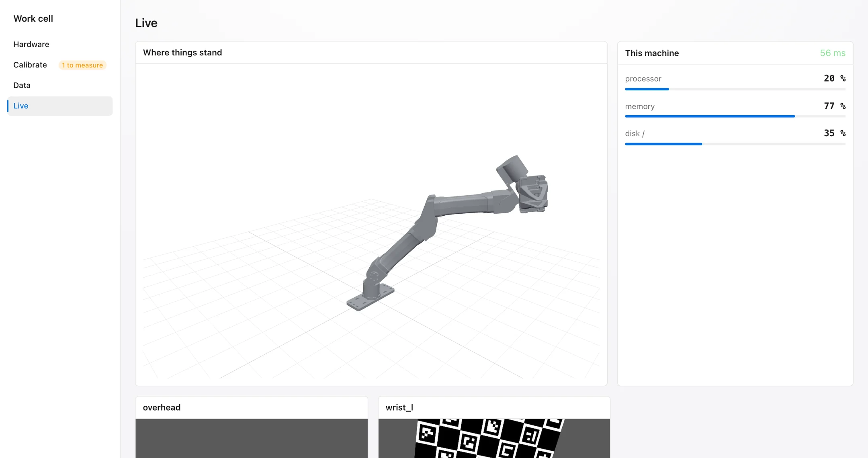Click the 56 ms latency value
The image size is (868, 458).
pyautogui.click(x=833, y=53)
